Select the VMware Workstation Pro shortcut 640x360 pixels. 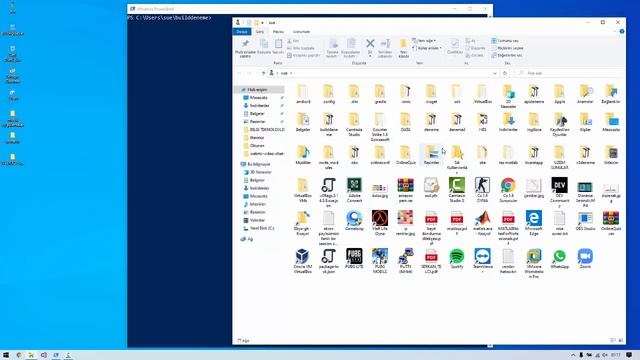click(x=534, y=263)
